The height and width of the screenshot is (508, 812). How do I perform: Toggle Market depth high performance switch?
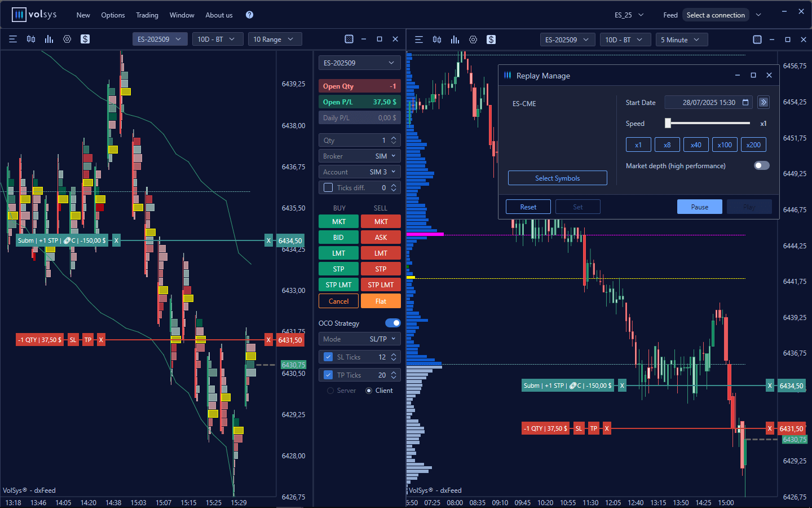pos(761,165)
